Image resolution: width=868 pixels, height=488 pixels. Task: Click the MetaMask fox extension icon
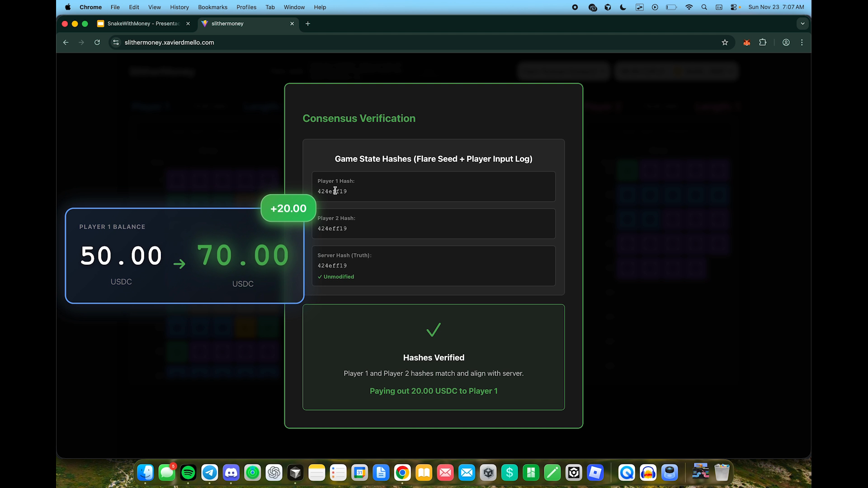point(746,42)
